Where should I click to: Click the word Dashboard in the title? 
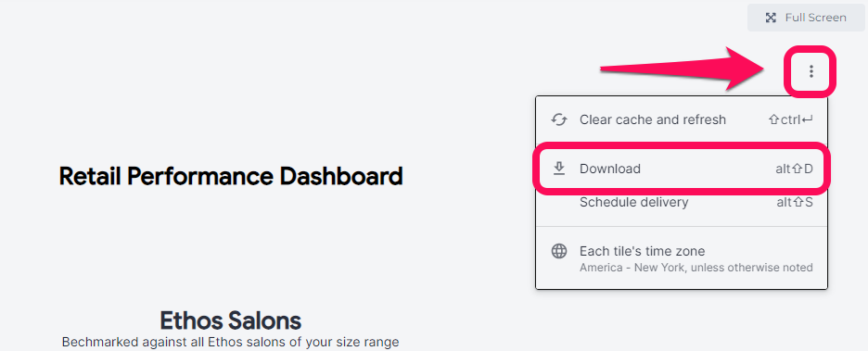(x=341, y=177)
